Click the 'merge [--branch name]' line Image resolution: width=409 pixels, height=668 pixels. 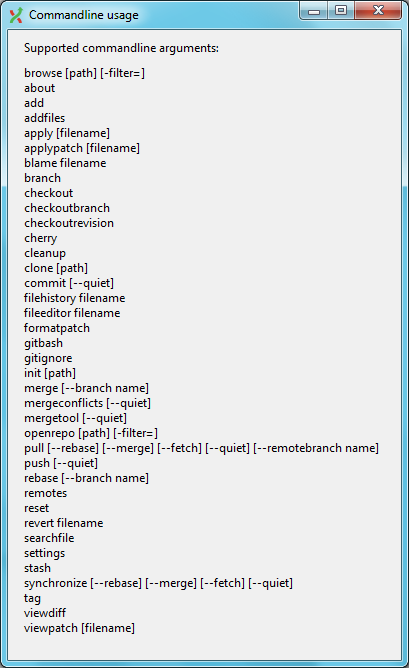pyautogui.click(x=86, y=388)
